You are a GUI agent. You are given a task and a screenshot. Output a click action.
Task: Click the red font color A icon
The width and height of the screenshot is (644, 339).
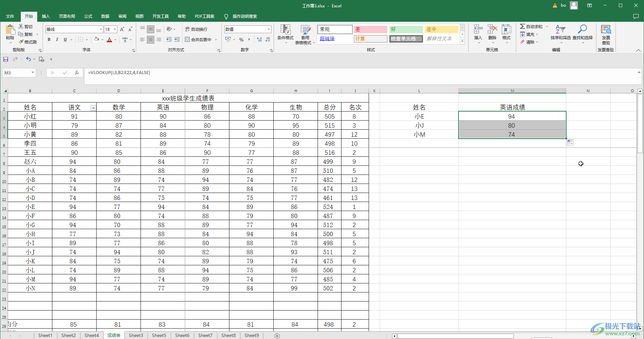click(109, 40)
